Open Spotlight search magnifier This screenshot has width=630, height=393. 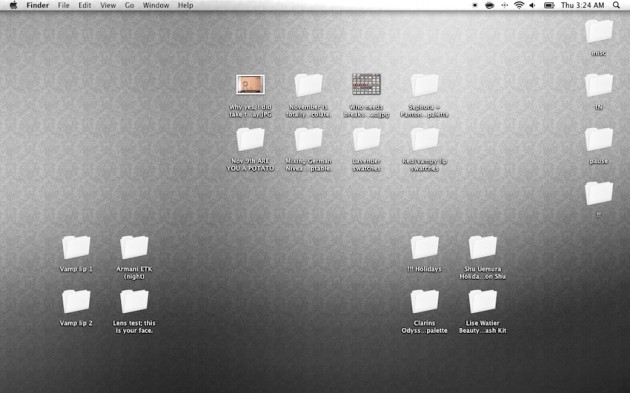(616, 5)
